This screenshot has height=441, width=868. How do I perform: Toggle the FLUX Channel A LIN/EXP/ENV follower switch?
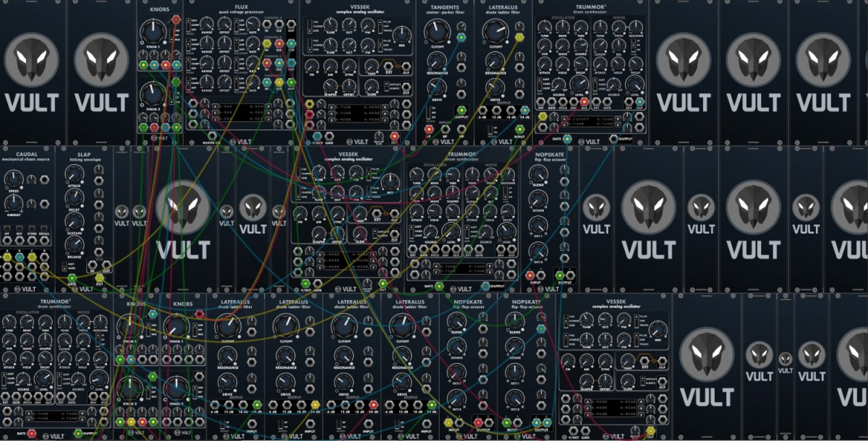[x=236, y=25]
